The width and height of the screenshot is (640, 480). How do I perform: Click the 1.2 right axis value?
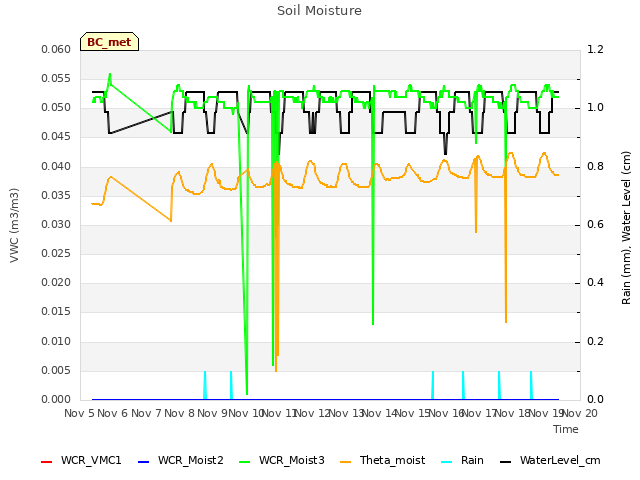(x=595, y=49)
